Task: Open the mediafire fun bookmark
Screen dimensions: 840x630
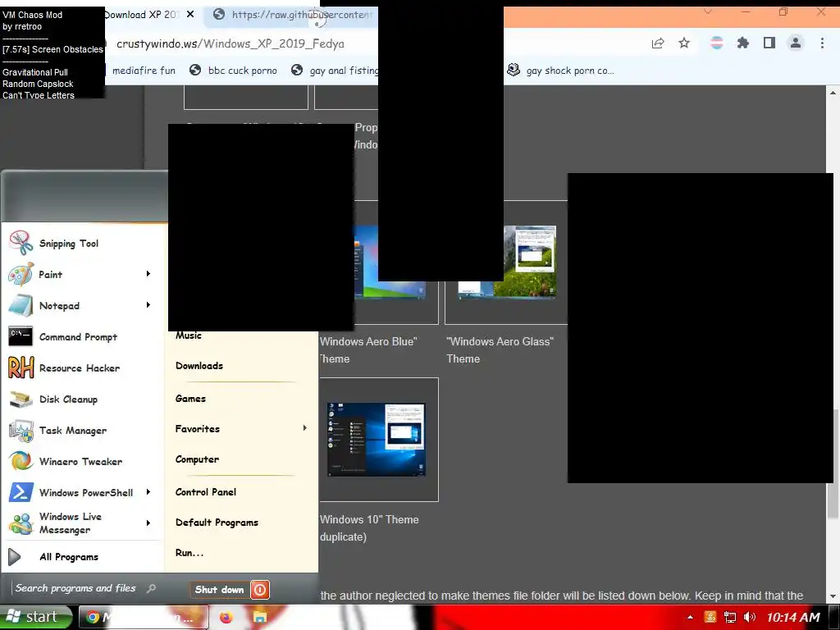Action: (144, 71)
